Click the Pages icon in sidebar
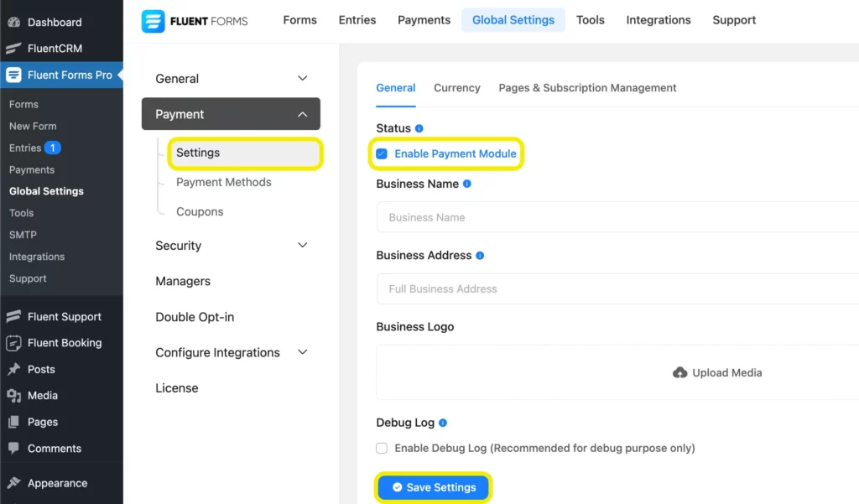 click(x=13, y=422)
